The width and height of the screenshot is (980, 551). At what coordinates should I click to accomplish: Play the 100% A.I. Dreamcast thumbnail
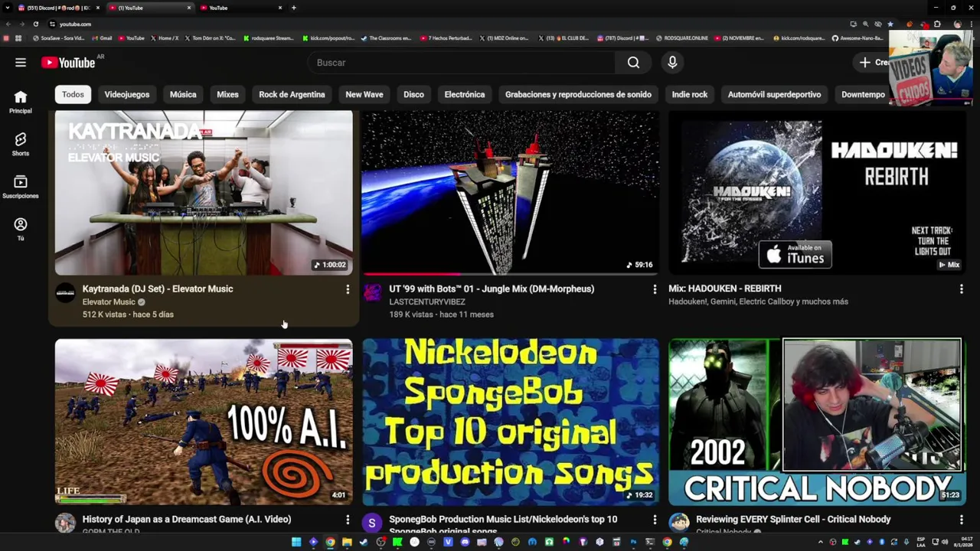204,422
